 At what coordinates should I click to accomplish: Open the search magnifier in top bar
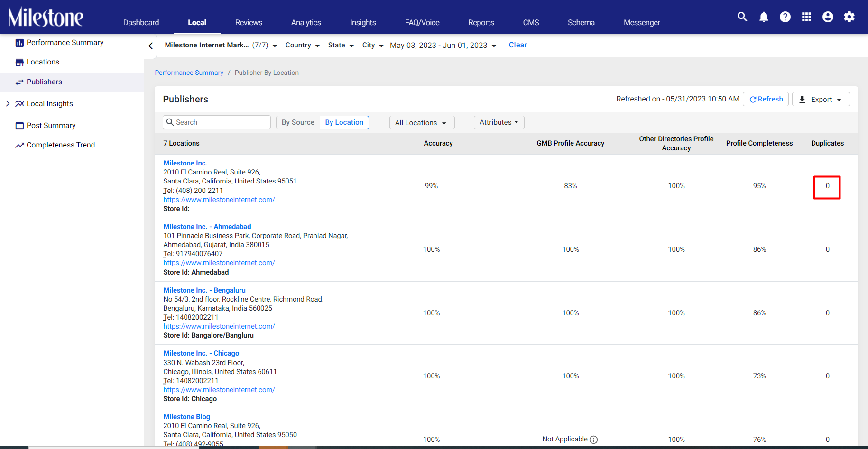click(x=742, y=17)
